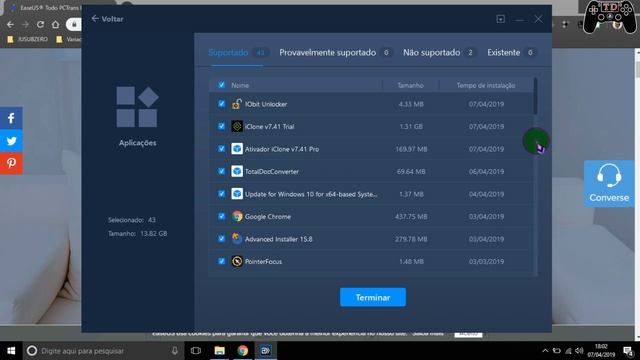Click the microphone in the search box

point(175,351)
